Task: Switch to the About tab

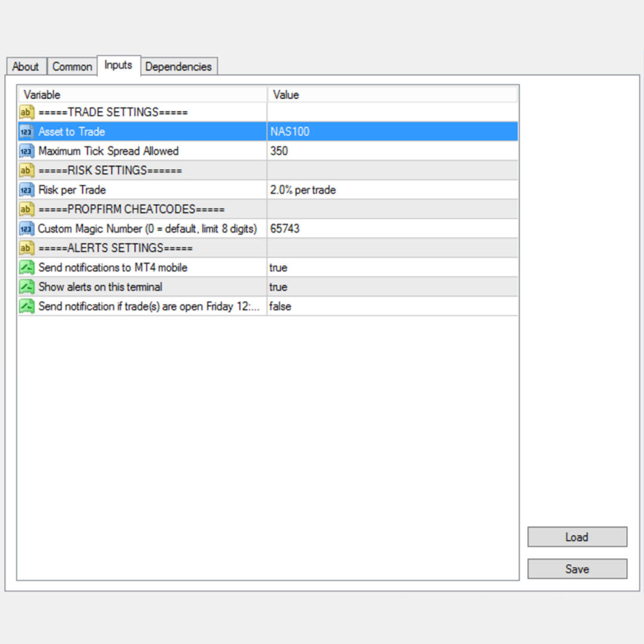Action: click(26, 67)
